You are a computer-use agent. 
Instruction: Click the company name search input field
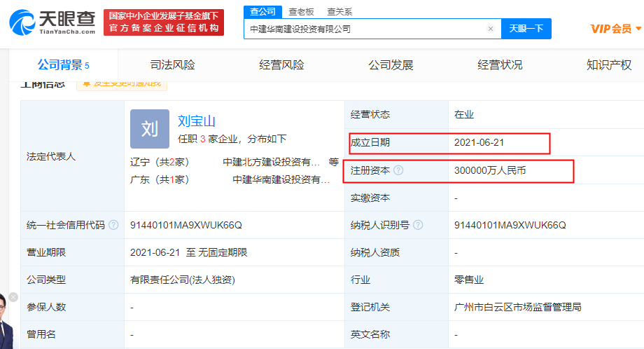364,29
